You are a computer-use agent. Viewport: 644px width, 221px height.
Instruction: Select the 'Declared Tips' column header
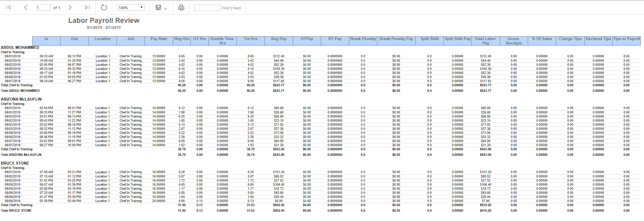tap(598, 41)
